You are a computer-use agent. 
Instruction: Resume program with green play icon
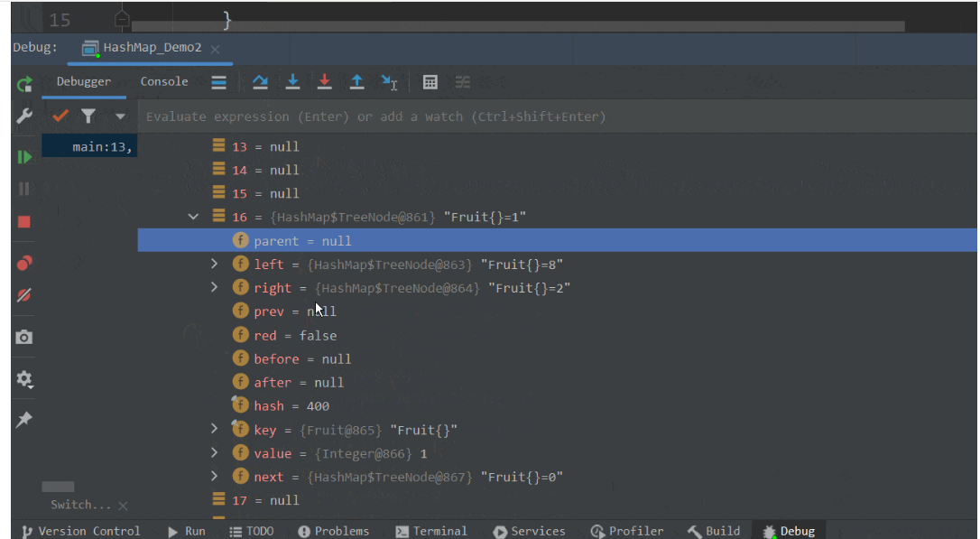pos(24,157)
